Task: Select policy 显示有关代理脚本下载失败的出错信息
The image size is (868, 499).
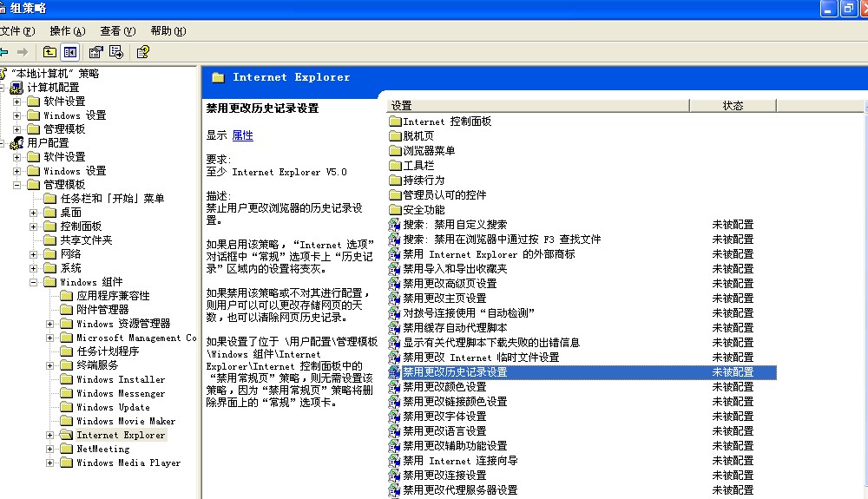Action: 491,343
